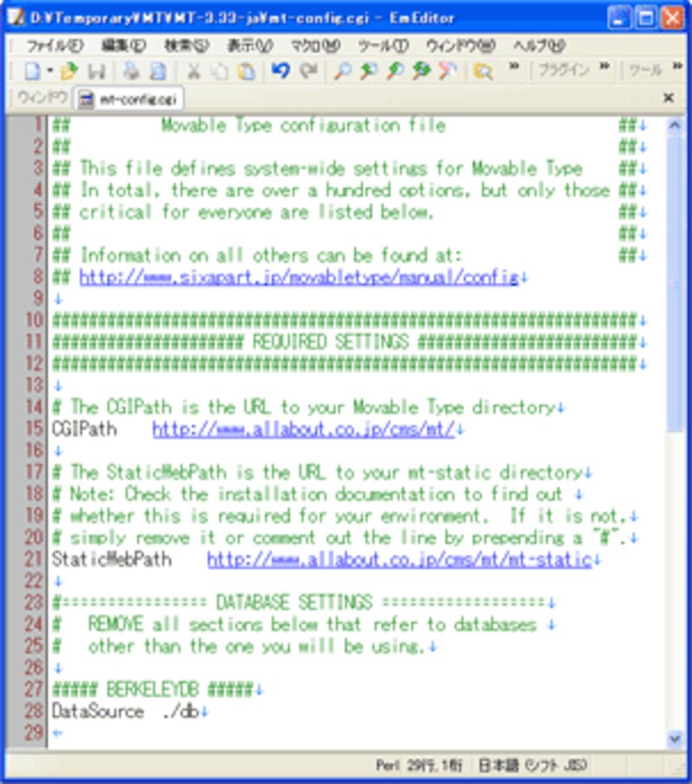Click the BERKELEYDB comment on line 27

click(x=153, y=690)
